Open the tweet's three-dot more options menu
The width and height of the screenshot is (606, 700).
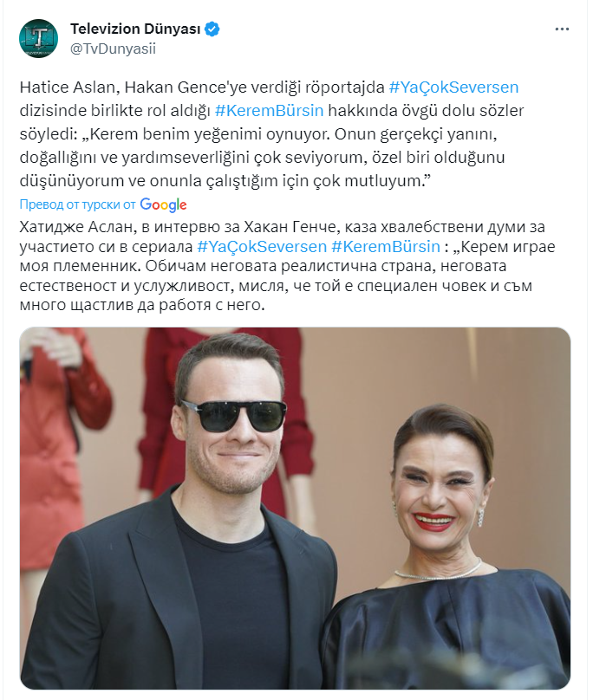562,29
